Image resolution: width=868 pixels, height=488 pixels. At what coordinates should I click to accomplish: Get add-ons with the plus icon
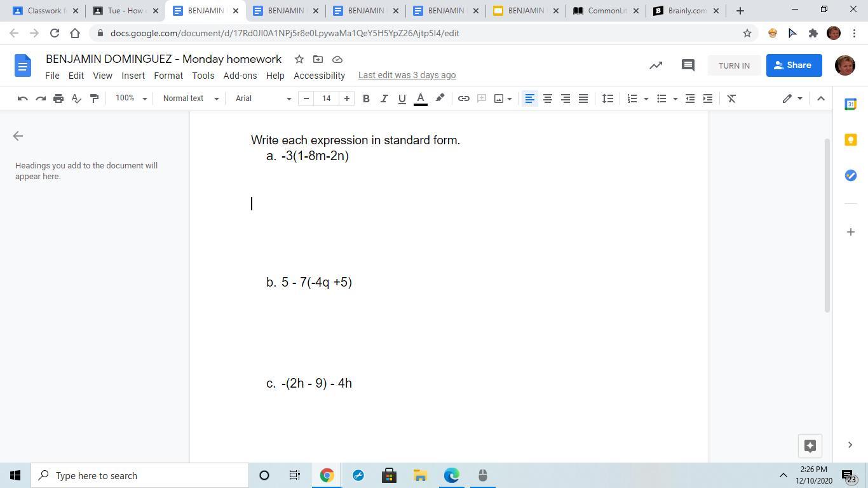[x=851, y=232]
